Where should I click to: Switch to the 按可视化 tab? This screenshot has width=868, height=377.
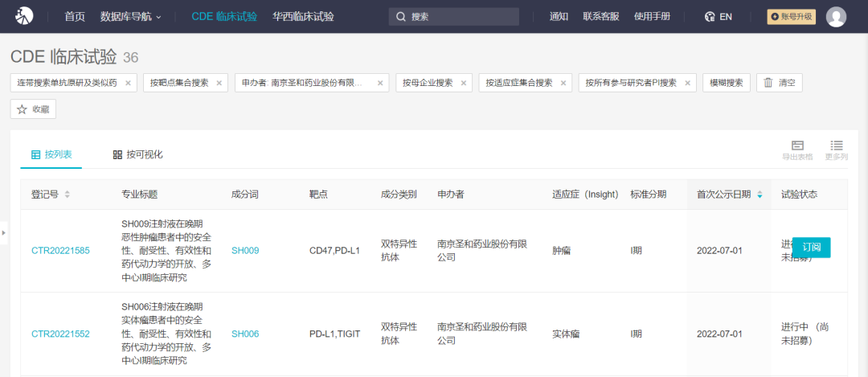click(x=138, y=154)
